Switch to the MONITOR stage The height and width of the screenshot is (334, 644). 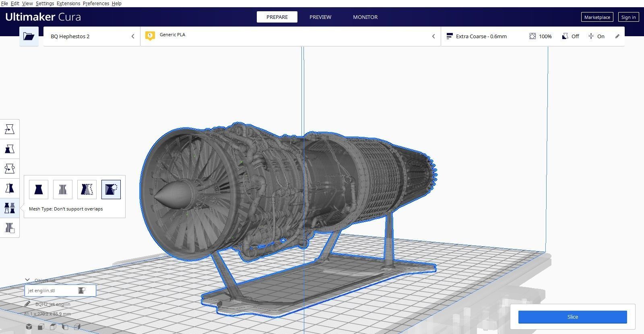[365, 17]
